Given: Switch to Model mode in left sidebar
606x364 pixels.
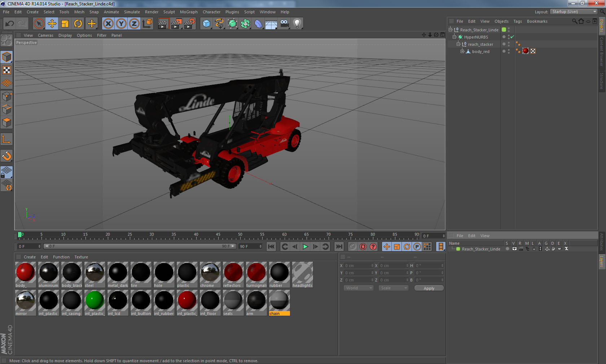Looking at the screenshot, I should point(6,57).
